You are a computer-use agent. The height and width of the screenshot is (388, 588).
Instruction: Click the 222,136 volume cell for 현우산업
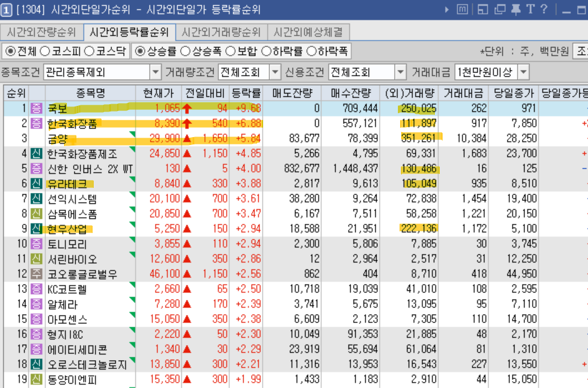click(x=419, y=228)
